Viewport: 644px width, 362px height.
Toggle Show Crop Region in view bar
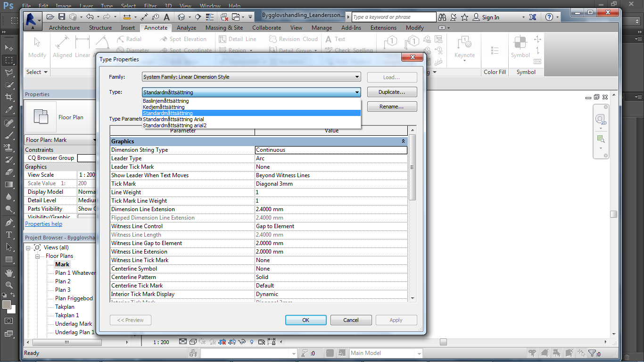232,342
